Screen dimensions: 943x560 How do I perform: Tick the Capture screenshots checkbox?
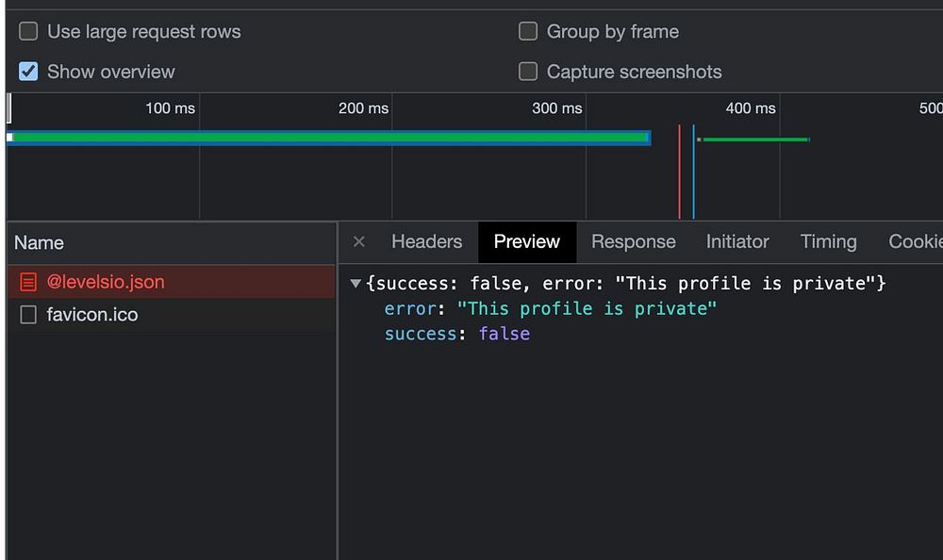click(x=528, y=72)
